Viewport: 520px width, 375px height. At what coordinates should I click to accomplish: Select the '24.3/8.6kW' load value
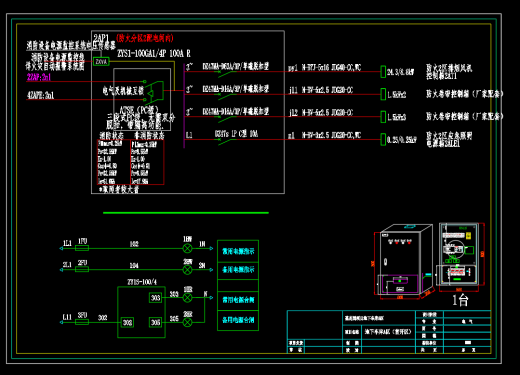tap(401, 72)
